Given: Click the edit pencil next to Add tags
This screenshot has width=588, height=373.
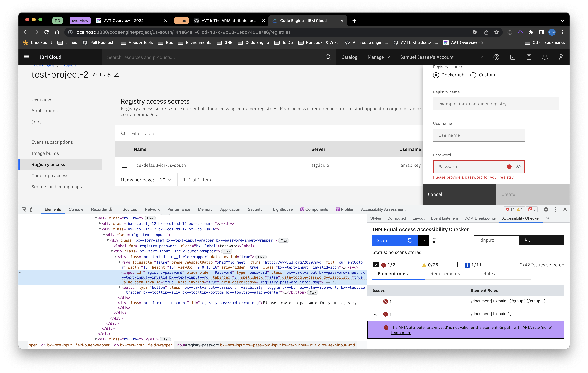Looking at the screenshot, I should pyautogui.click(x=116, y=75).
